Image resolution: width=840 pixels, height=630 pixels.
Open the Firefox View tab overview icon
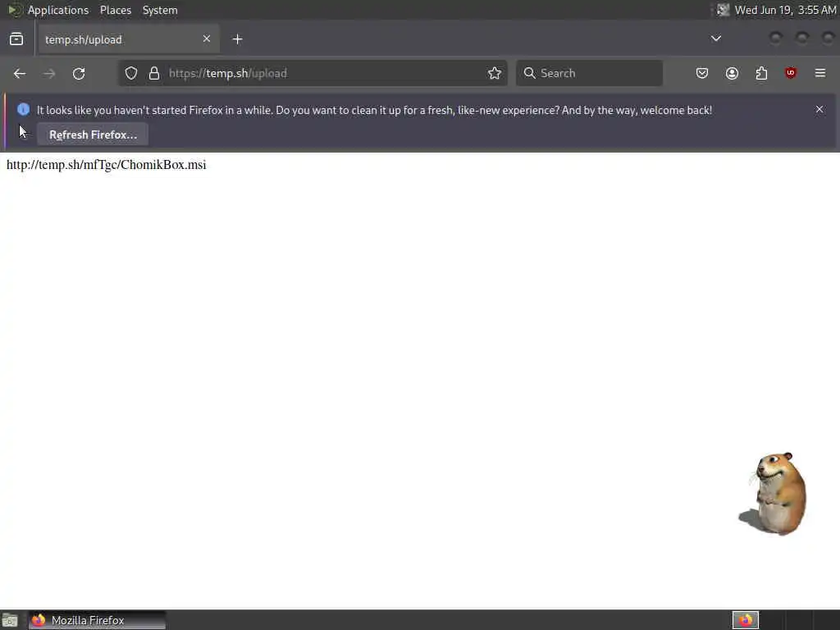click(16, 39)
